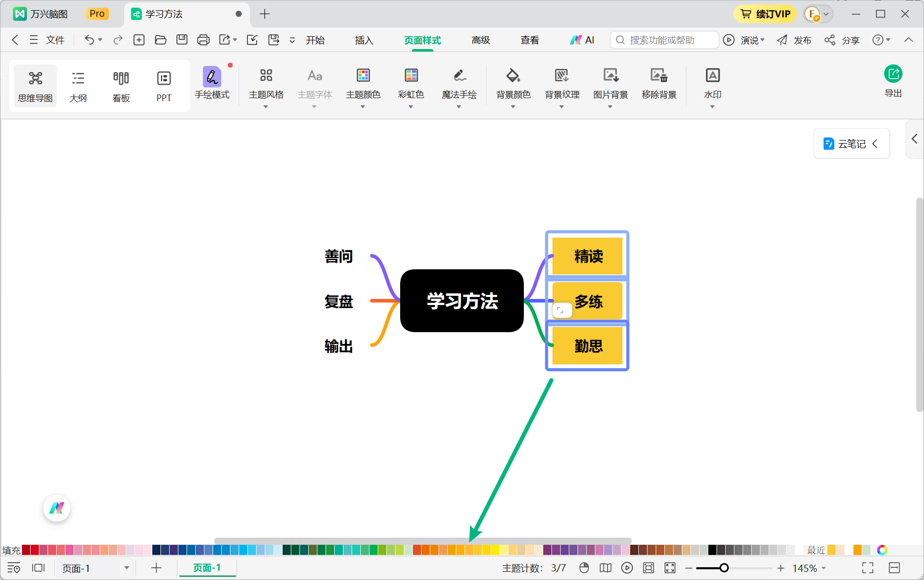Pick the black fill color swatch
Screen dimensions: 924x580
712,550
